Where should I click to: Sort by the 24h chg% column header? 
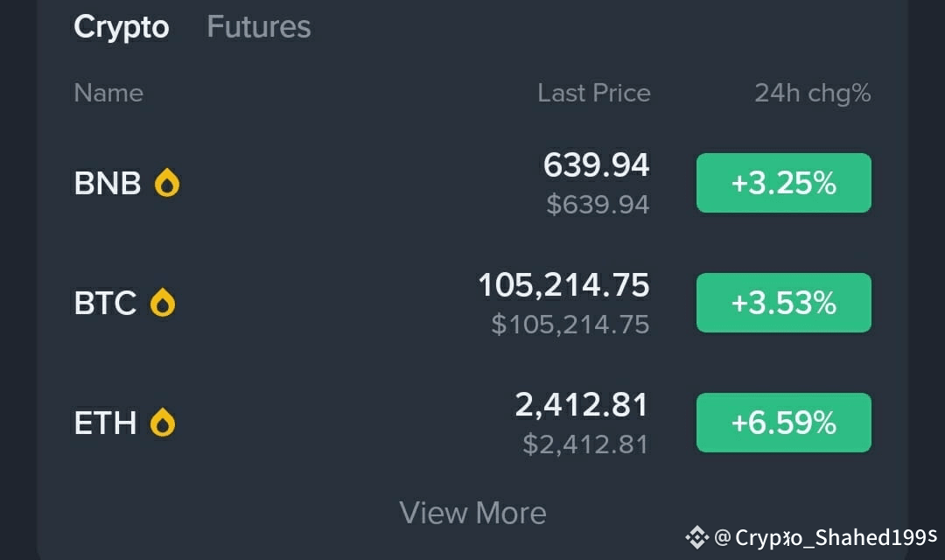(813, 94)
